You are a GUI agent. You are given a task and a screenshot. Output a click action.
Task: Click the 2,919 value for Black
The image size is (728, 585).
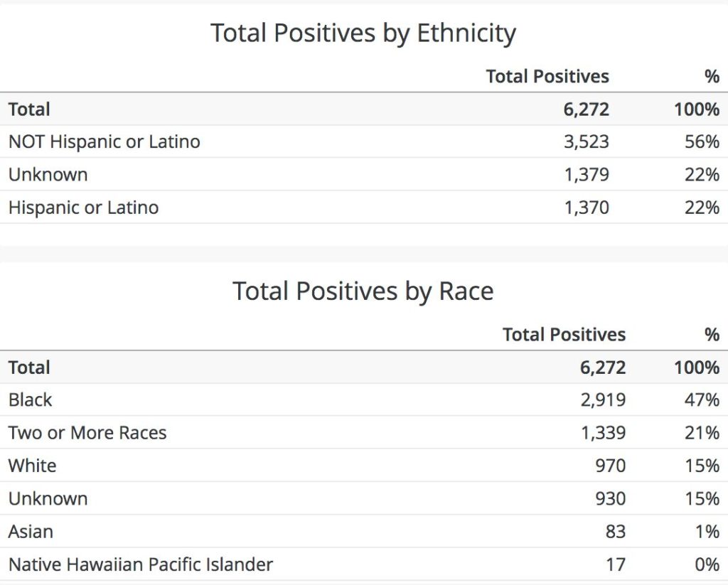pos(603,399)
